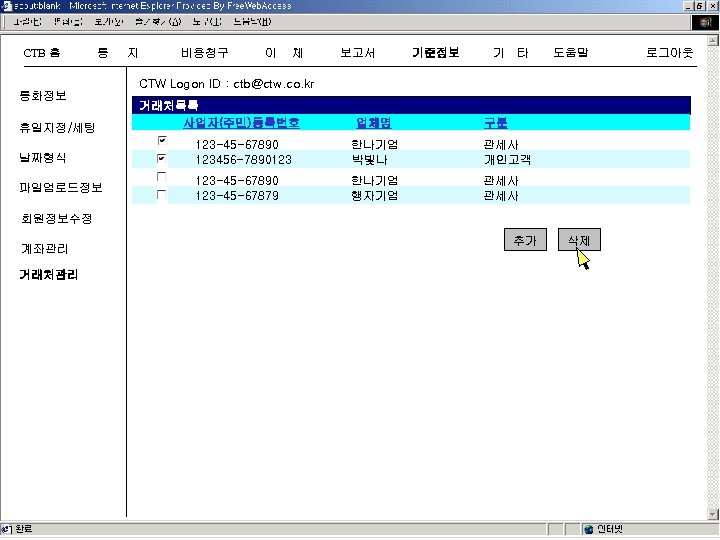Click scrollbar down arrow on the page

pos(713,514)
